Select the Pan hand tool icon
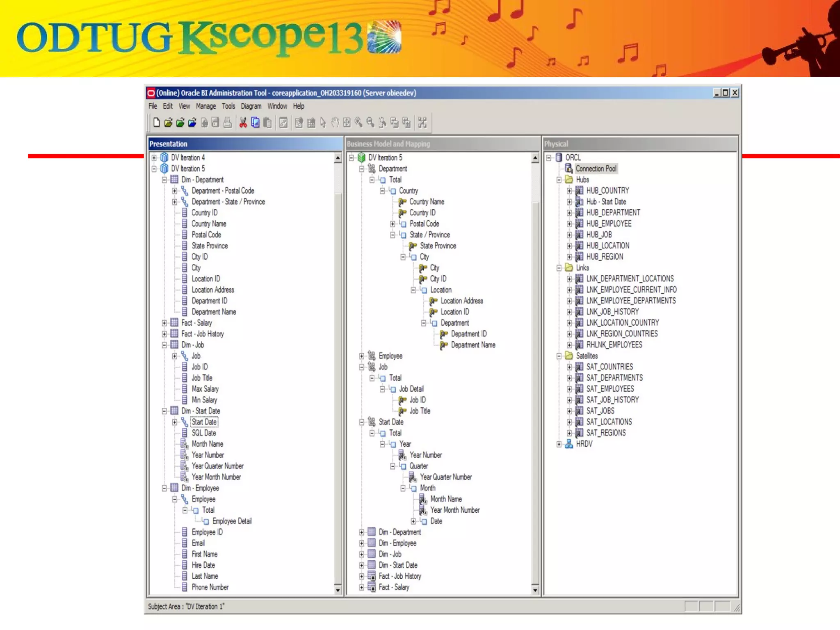The height and width of the screenshot is (630, 840). coord(335,122)
